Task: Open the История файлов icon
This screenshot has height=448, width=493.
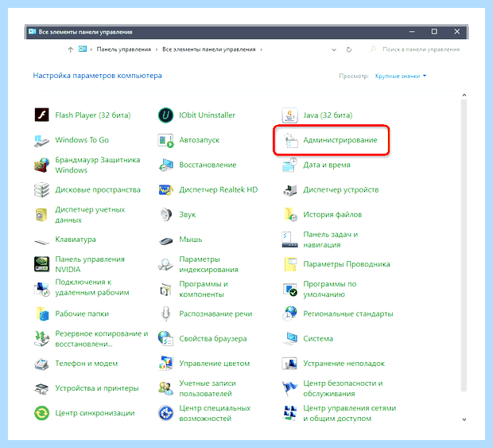Action: (x=290, y=215)
